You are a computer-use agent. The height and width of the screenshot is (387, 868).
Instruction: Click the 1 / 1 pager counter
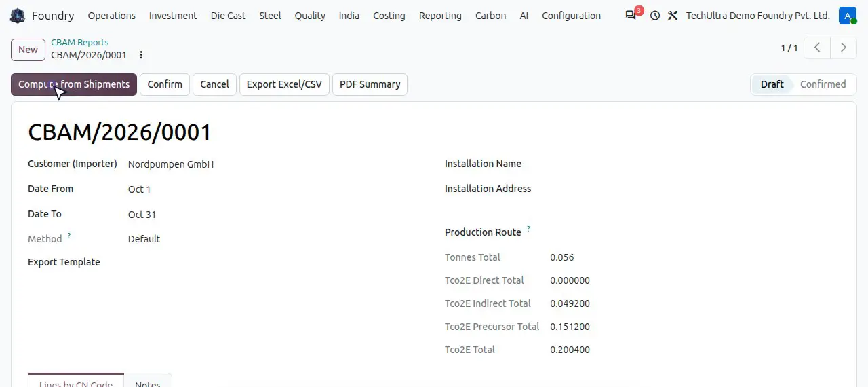pos(789,48)
